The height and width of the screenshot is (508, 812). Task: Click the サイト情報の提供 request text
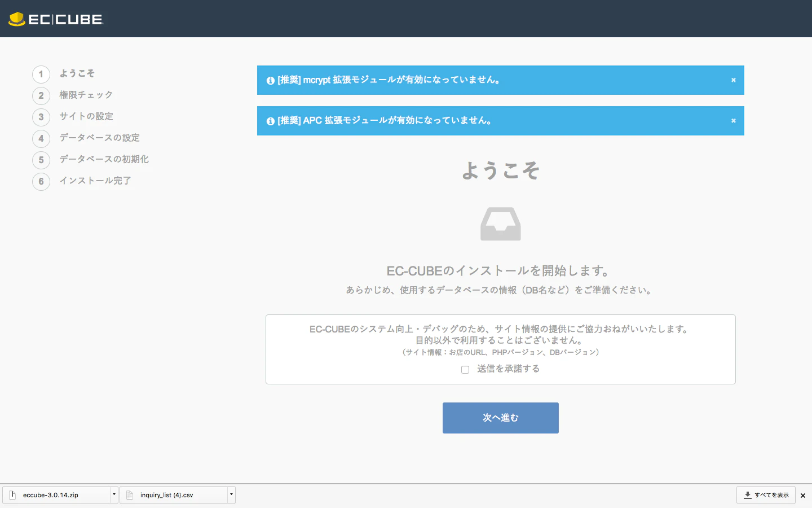[x=501, y=329]
